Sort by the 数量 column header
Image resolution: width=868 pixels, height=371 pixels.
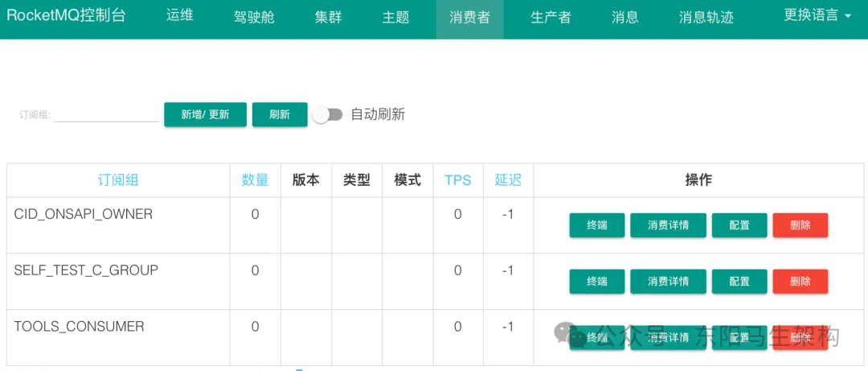255,180
